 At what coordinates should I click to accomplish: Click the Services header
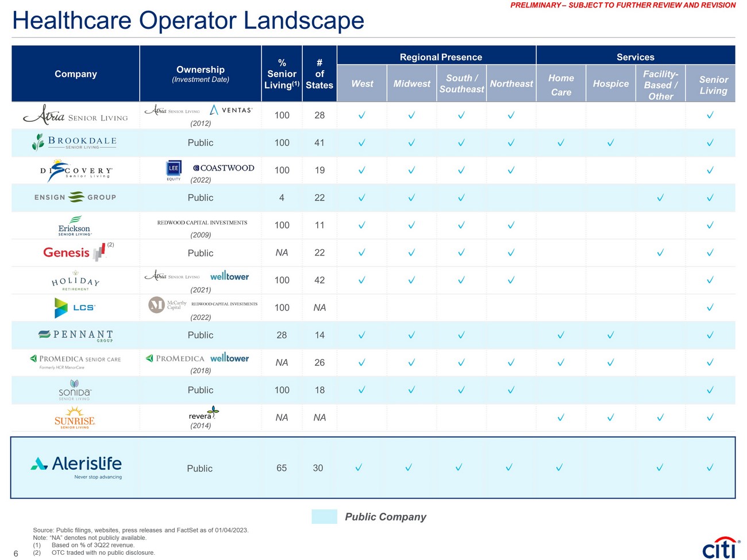(x=635, y=57)
